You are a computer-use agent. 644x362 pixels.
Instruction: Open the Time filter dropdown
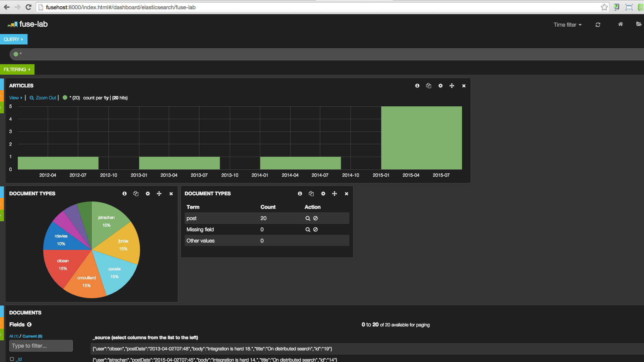(x=568, y=25)
